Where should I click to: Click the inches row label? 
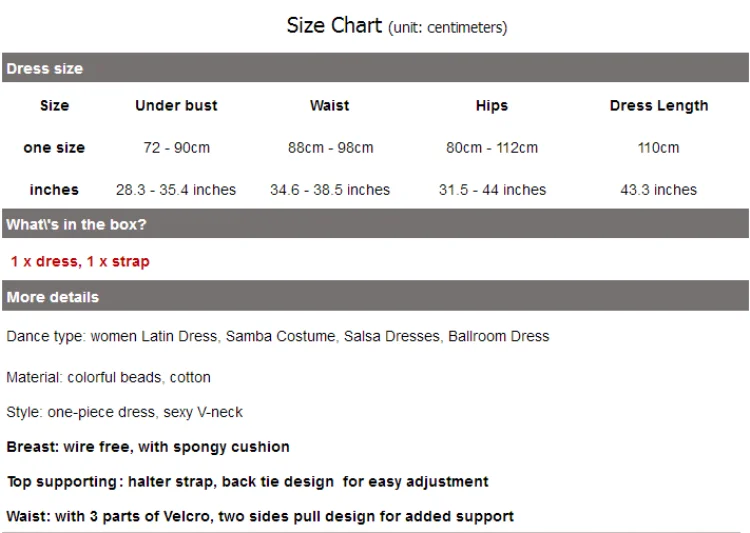pyautogui.click(x=54, y=190)
